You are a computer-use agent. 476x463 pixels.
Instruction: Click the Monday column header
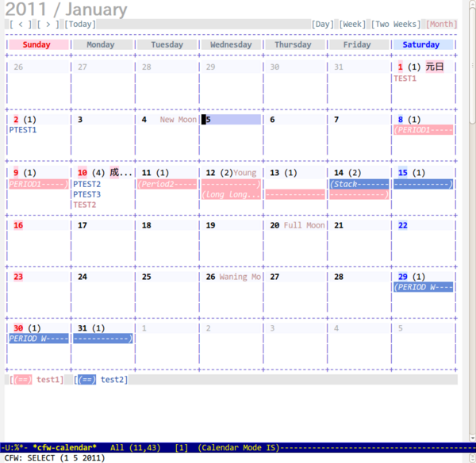pos(103,44)
